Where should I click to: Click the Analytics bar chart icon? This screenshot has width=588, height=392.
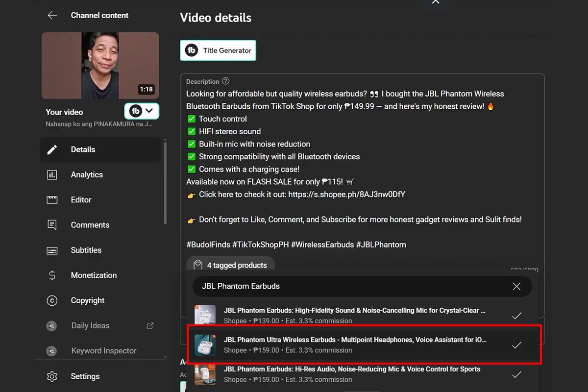(52, 174)
